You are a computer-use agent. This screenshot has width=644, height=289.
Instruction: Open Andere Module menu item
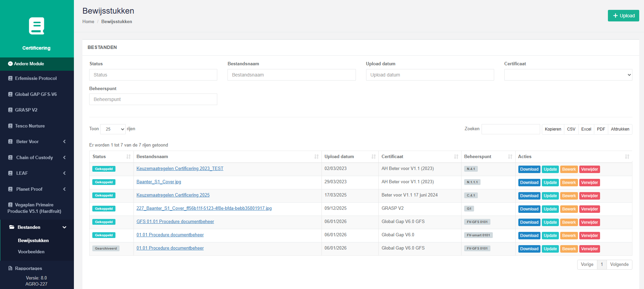[37, 64]
